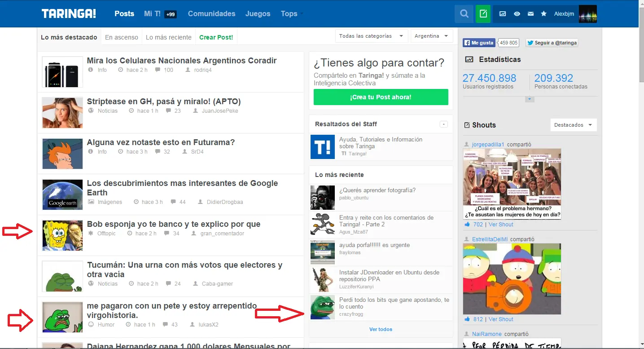Open the Destacados shouts filter dropdown
644x349 pixels.
point(574,125)
